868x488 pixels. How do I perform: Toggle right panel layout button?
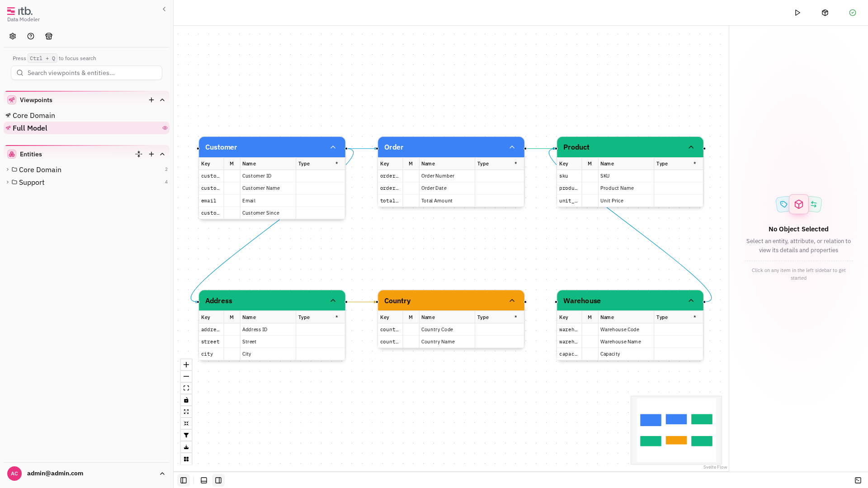pyautogui.click(x=218, y=480)
